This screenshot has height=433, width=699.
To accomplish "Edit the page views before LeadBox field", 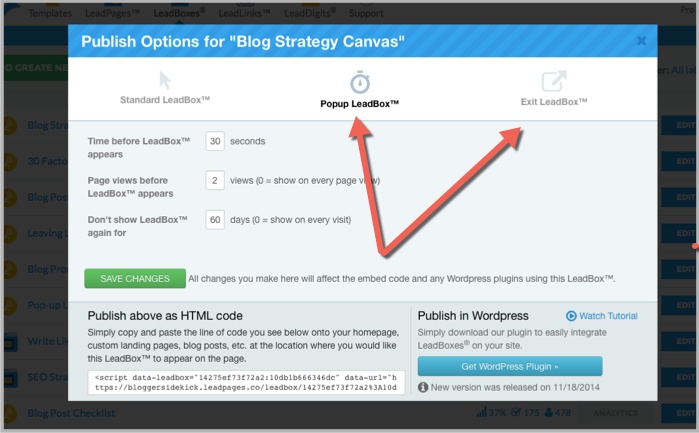I will click(215, 181).
